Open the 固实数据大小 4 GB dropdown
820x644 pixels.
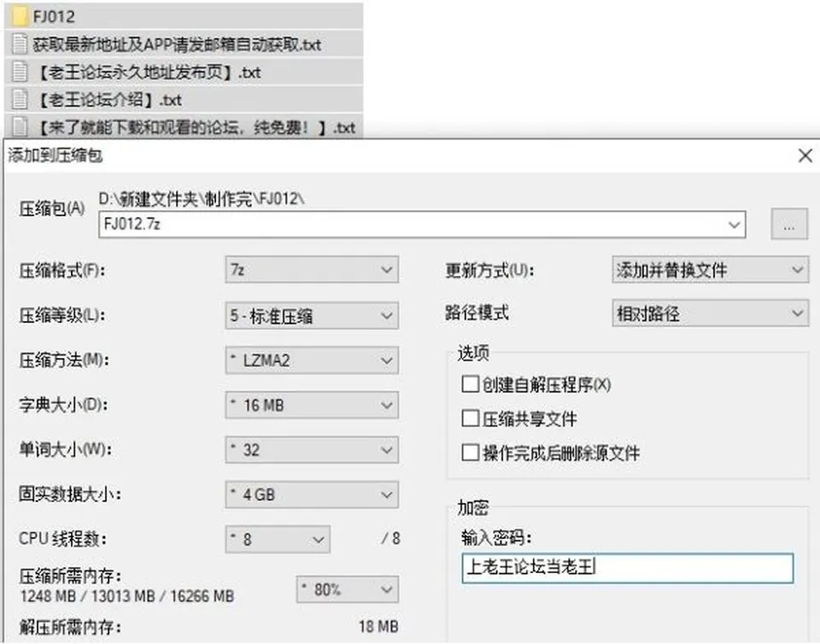pos(312,495)
